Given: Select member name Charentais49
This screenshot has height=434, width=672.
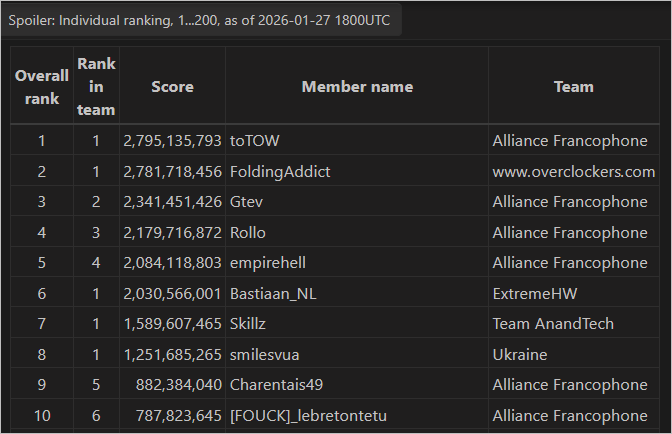Looking at the screenshot, I should pyautogui.click(x=278, y=385).
